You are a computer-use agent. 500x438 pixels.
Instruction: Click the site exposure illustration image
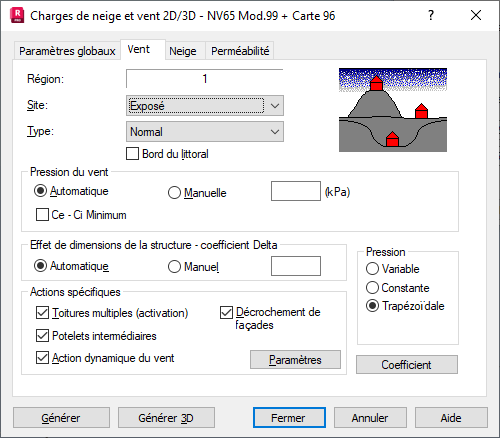point(393,110)
